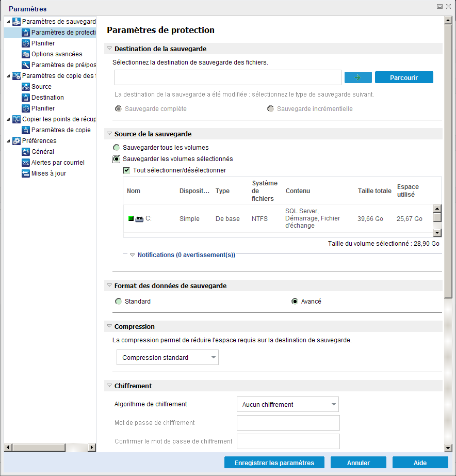The height and width of the screenshot is (476, 456).
Task: Uncheck Tout sélectionner/désélectionner checkbox
Action: click(126, 170)
